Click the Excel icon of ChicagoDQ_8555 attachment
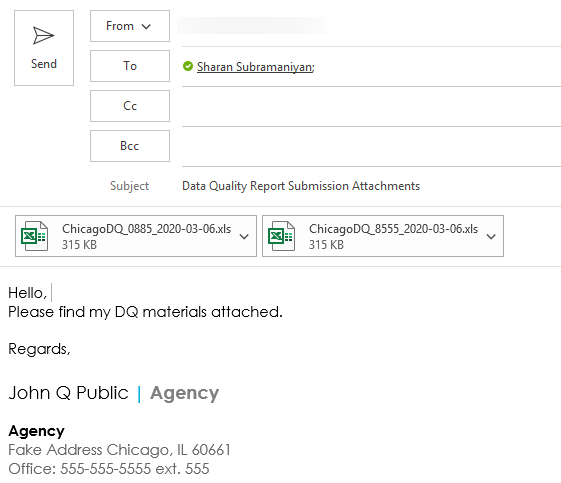The height and width of the screenshot is (483, 561). tap(282, 236)
